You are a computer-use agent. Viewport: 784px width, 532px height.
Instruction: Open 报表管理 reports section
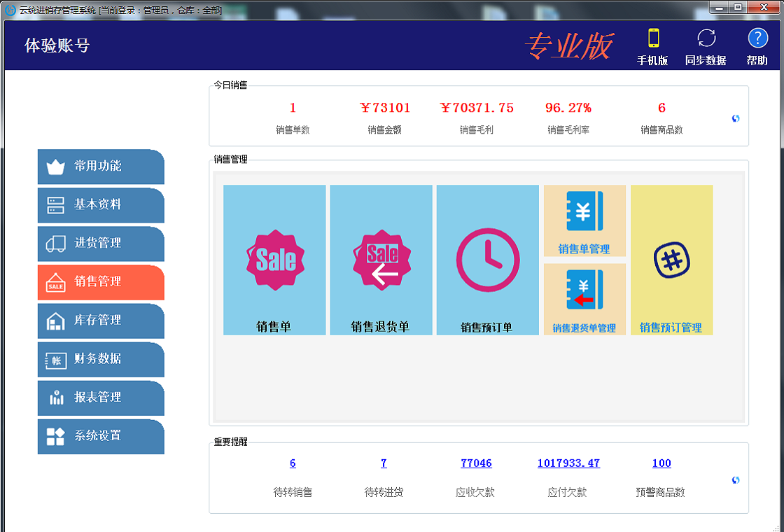(100, 398)
